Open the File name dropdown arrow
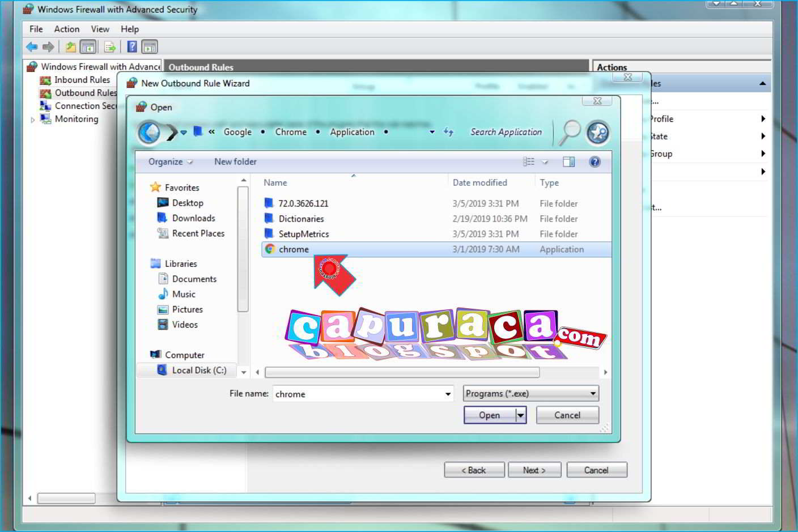The height and width of the screenshot is (532, 798). 448,394
